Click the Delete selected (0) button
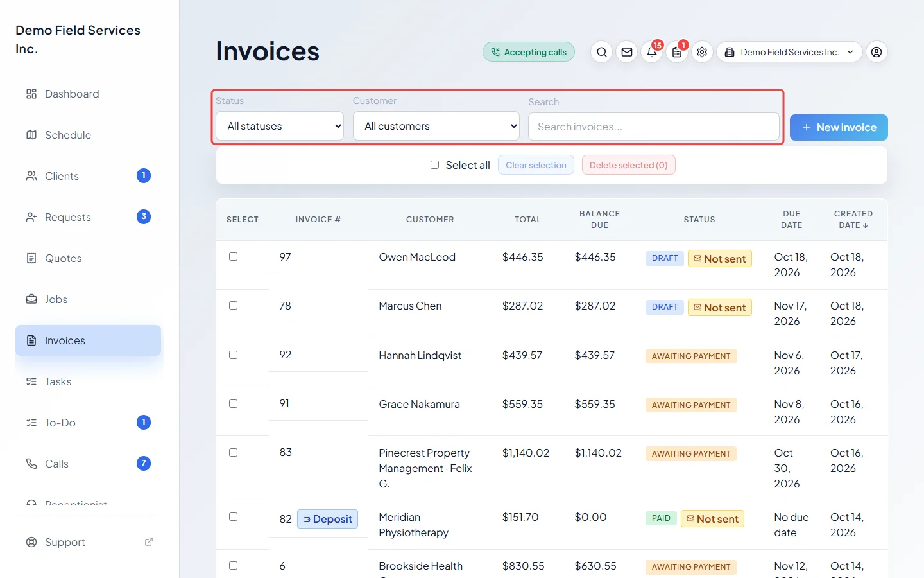924x578 pixels. tap(629, 165)
